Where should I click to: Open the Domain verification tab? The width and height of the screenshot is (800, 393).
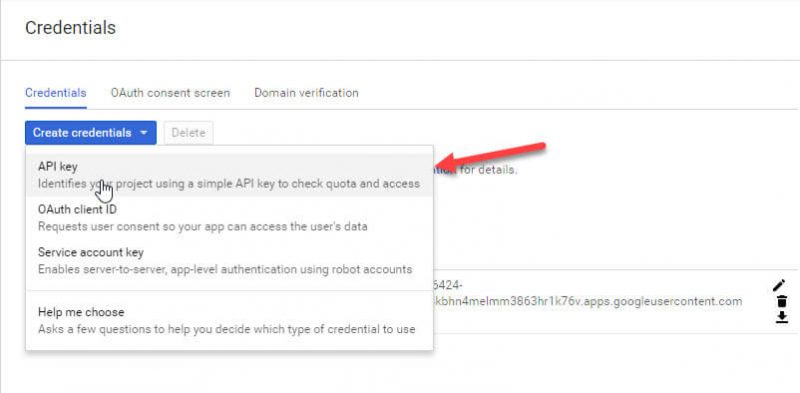(x=306, y=93)
